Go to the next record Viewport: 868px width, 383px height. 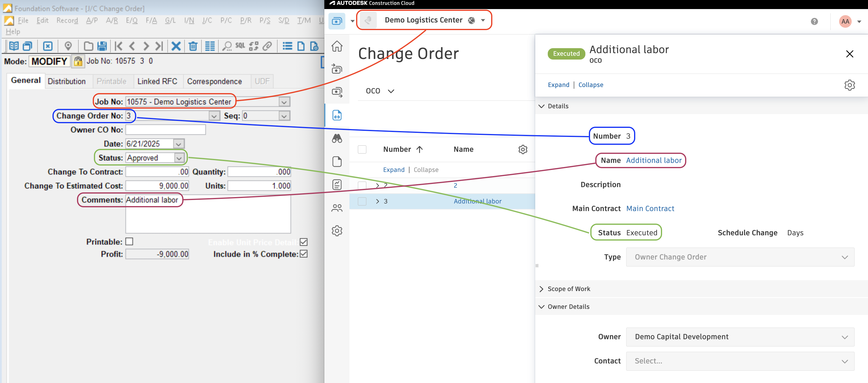[x=146, y=46]
